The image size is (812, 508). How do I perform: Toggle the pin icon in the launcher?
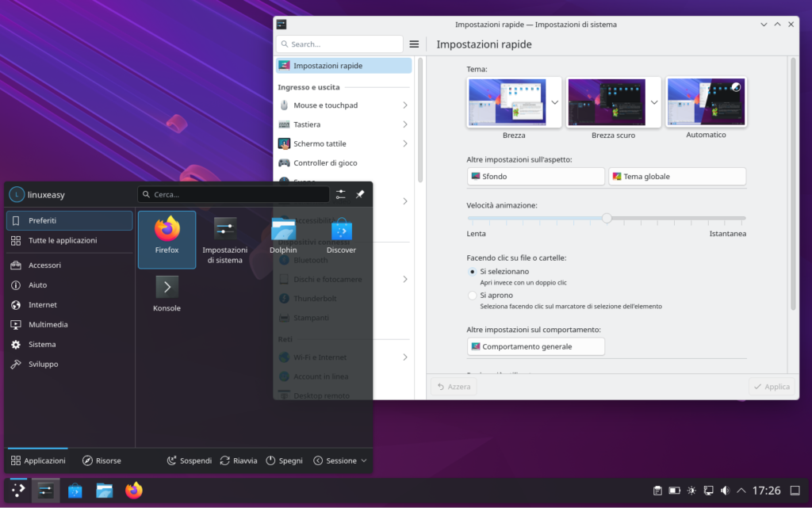point(361,193)
